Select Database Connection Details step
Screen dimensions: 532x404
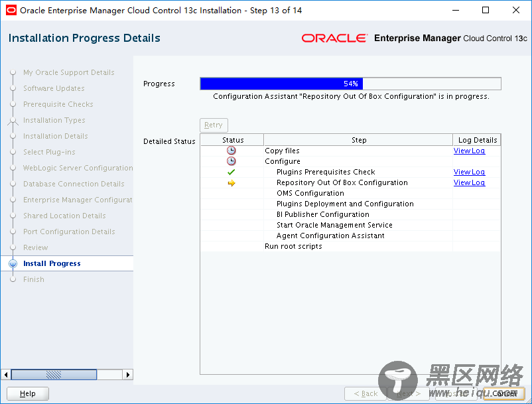point(74,184)
